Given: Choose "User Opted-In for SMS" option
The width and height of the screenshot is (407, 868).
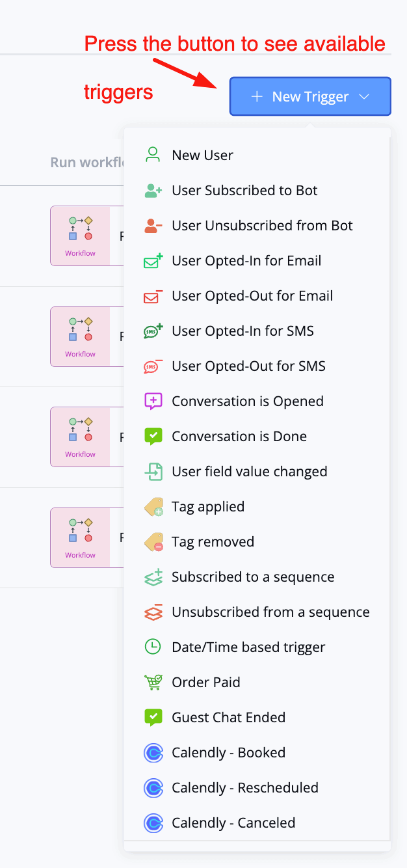Looking at the screenshot, I should [x=243, y=331].
